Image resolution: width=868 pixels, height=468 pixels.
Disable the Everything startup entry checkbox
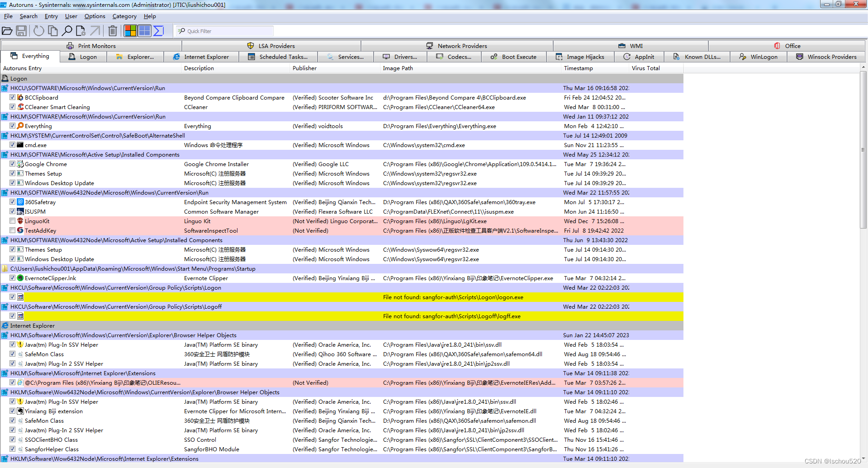[x=13, y=126]
